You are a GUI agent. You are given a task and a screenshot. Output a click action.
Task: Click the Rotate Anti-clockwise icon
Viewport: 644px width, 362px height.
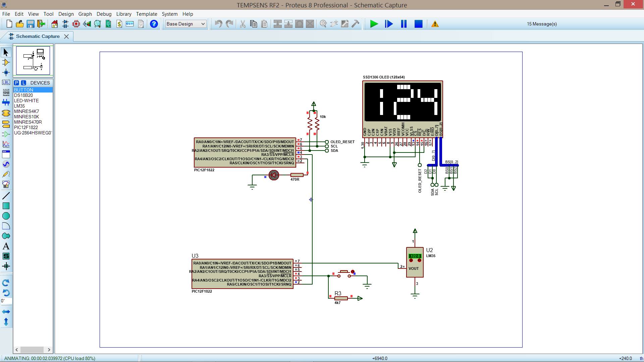(x=6, y=293)
